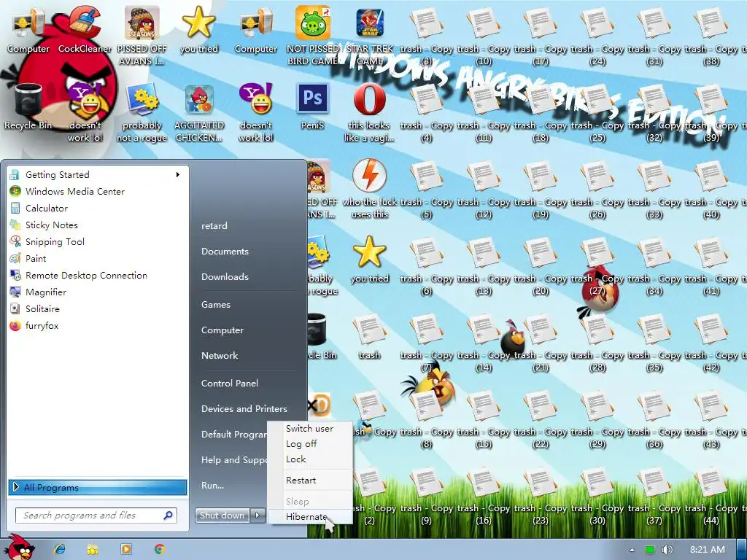Image resolution: width=747 pixels, height=560 pixels.
Task: Show hidden tray icons arrow
Action: coord(632,550)
